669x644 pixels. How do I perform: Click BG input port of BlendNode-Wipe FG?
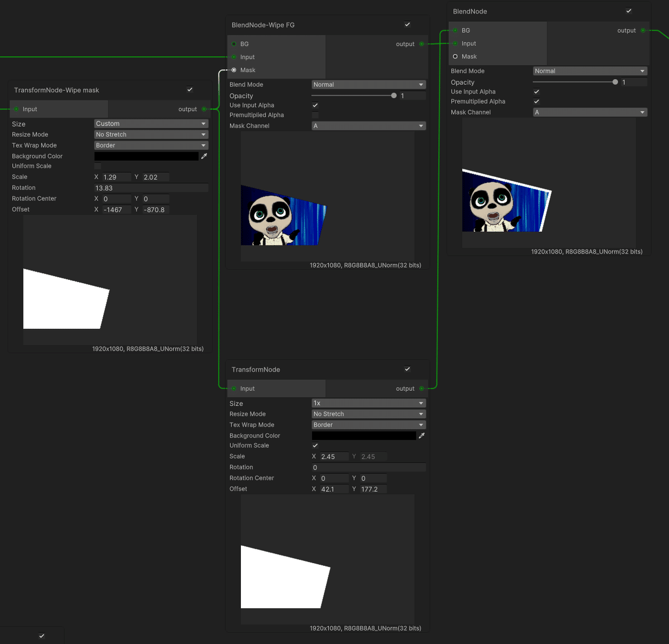[234, 44]
